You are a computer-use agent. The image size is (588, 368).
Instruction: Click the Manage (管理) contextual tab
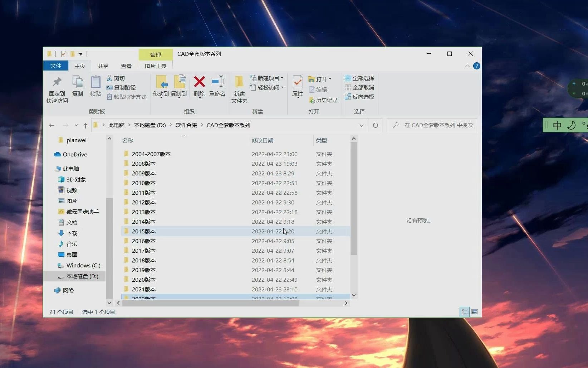pos(156,55)
